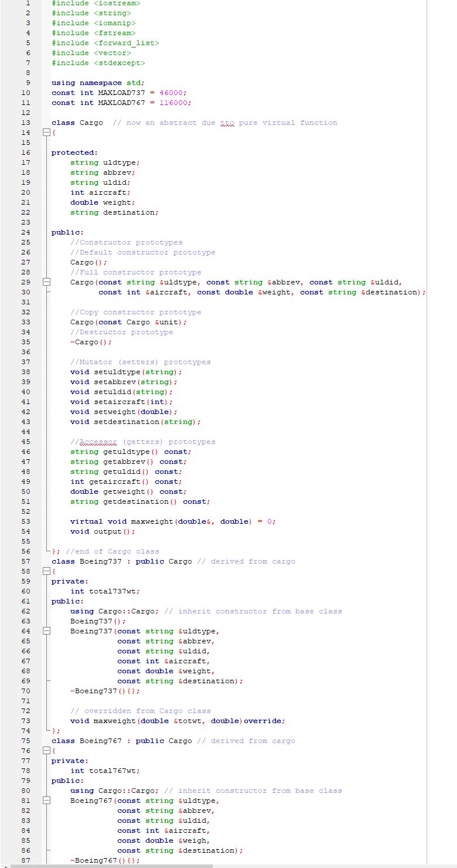Click the "class Cargo" declaration on line 13
Screen dimensions: 457x868
77,123
